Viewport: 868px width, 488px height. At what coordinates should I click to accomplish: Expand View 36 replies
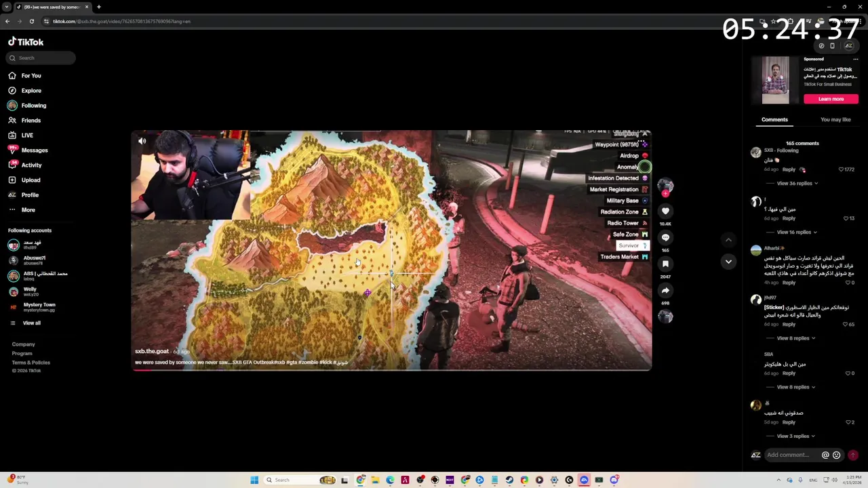pyautogui.click(x=797, y=183)
